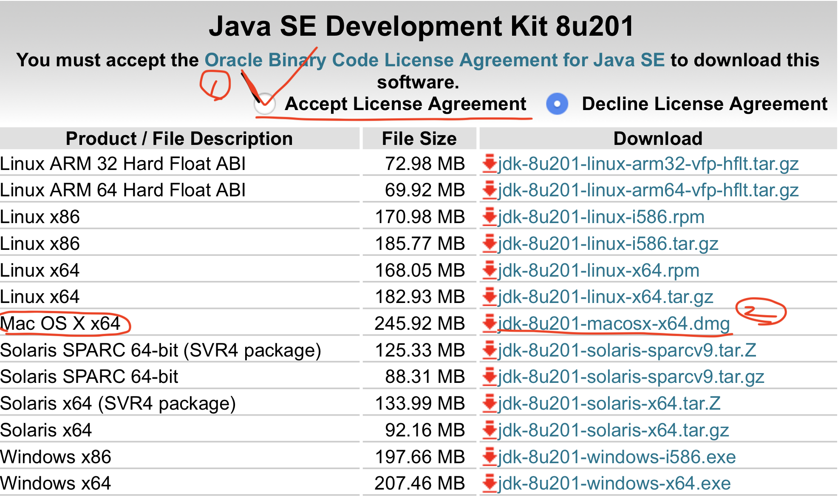Click download icon for linux-arm32-vfp-hflt.tar.gz
The height and width of the screenshot is (504, 838).
tap(490, 164)
